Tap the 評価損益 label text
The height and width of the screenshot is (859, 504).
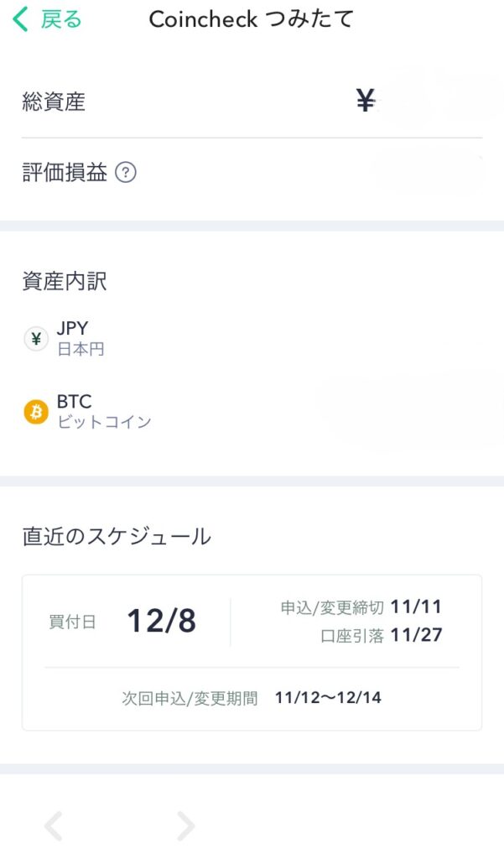tap(65, 174)
